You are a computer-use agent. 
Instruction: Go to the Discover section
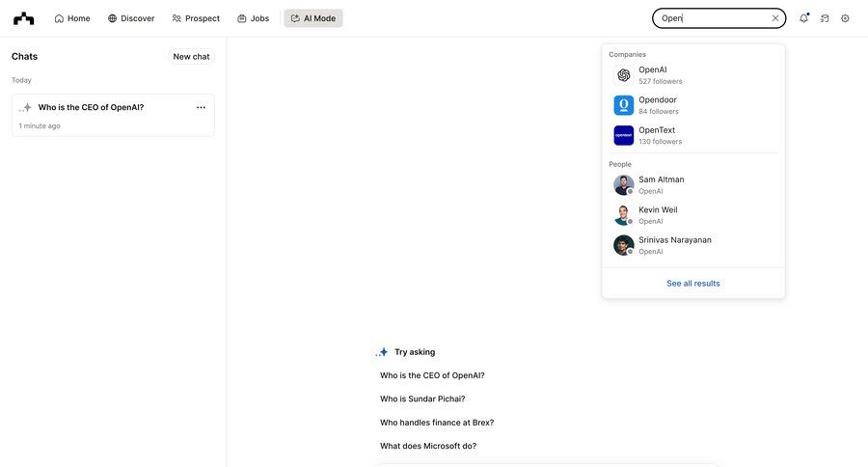131,18
